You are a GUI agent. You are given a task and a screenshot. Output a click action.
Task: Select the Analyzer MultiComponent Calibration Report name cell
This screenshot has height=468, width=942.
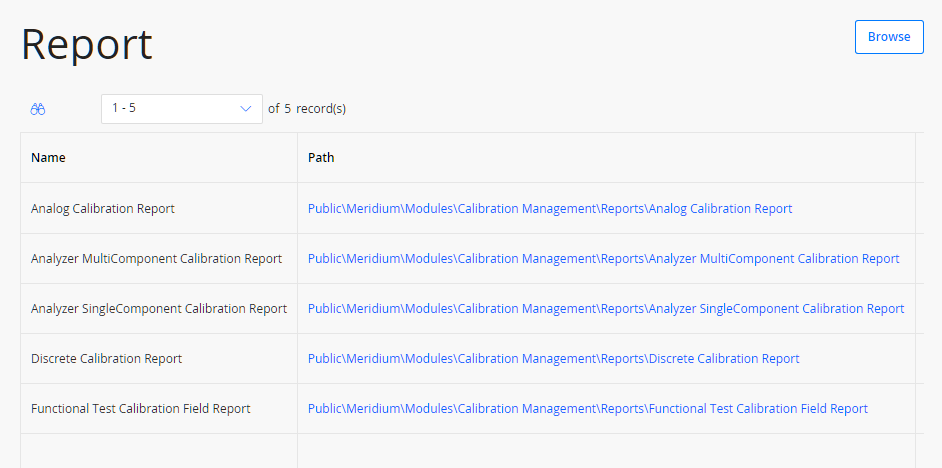(x=156, y=258)
